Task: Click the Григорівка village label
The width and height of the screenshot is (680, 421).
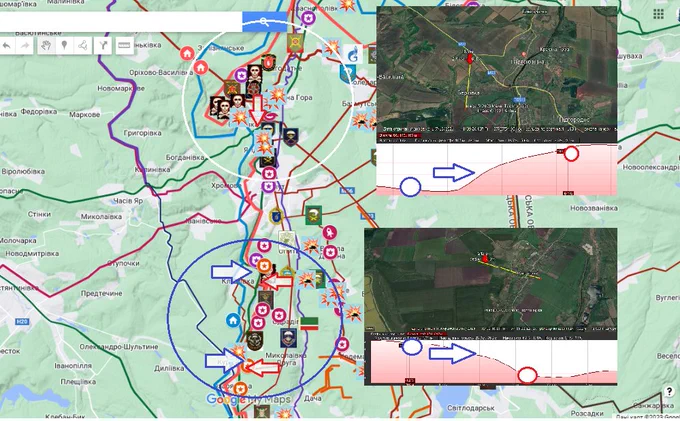Action: tap(142, 133)
